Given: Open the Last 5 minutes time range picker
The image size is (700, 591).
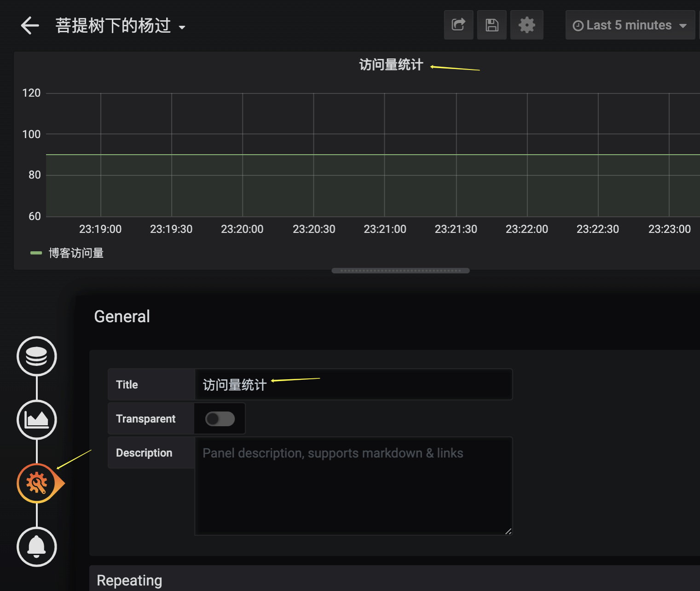Looking at the screenshot, I should point(630,25).
